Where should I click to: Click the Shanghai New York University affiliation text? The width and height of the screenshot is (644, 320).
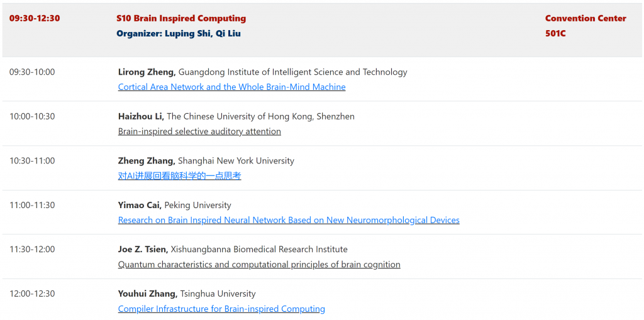point(236,161)
